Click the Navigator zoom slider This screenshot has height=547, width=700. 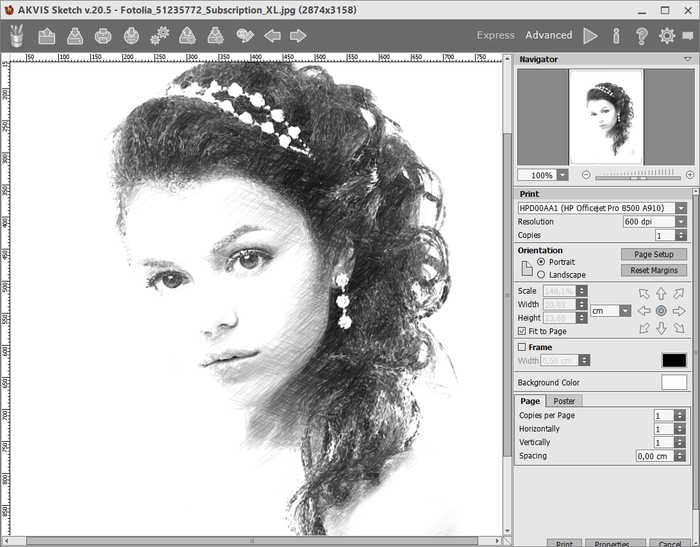point(638,175)
